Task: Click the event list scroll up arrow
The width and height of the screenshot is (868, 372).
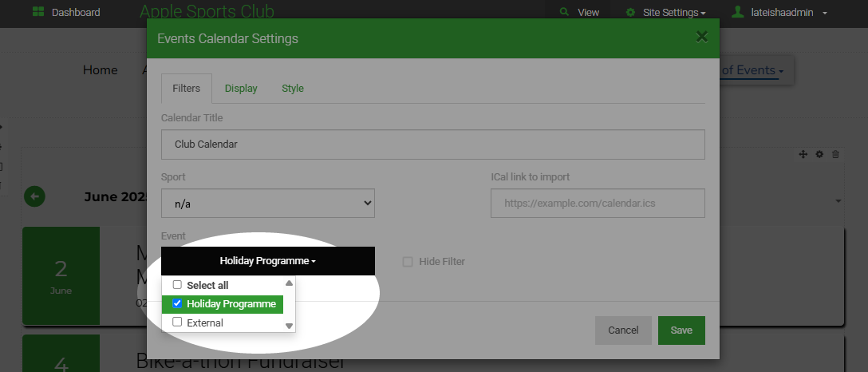Action: click(x=289, y=283)
